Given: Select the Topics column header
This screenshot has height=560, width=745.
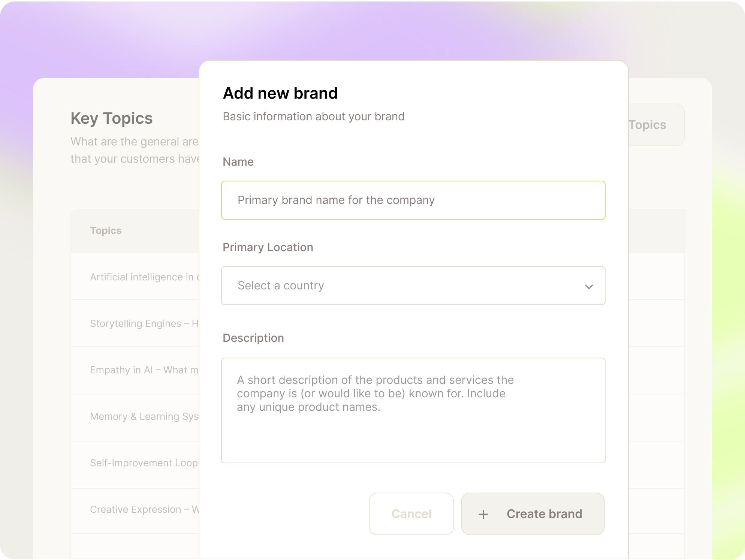Looking at the screenshot, I should pyautogui.click(x=106, y=231).
